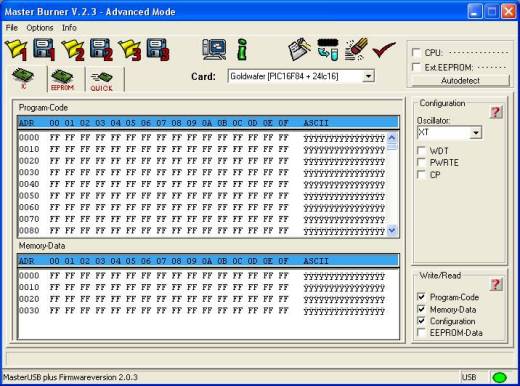Open the File menu
The width and height of the screenshot is (520, 386).
(12, 28)
